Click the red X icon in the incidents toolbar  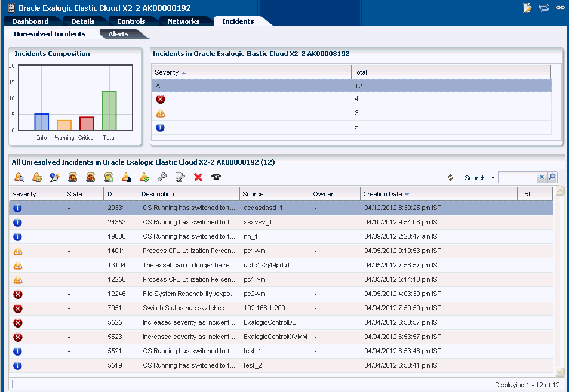[198, 177]
